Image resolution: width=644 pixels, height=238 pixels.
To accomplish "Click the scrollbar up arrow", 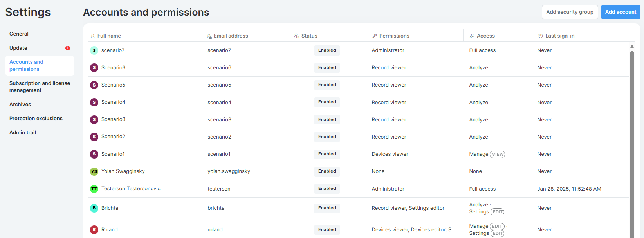I will click(632, 47).
